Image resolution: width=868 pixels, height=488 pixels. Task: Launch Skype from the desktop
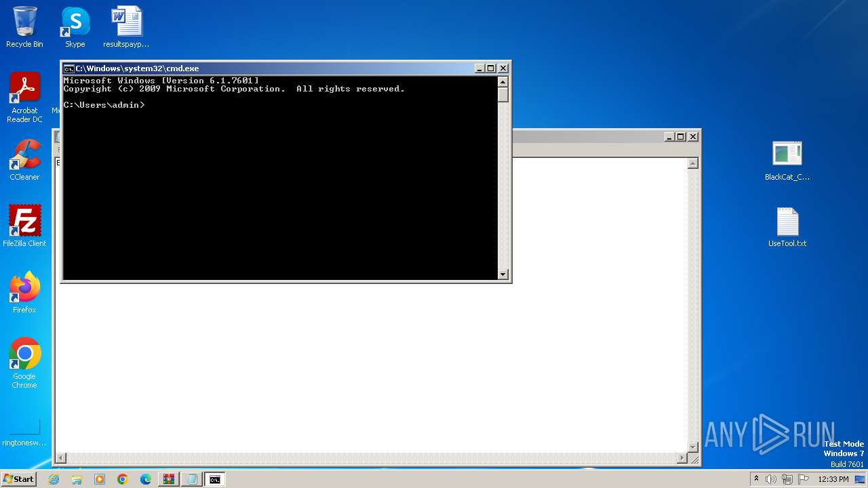75,27
